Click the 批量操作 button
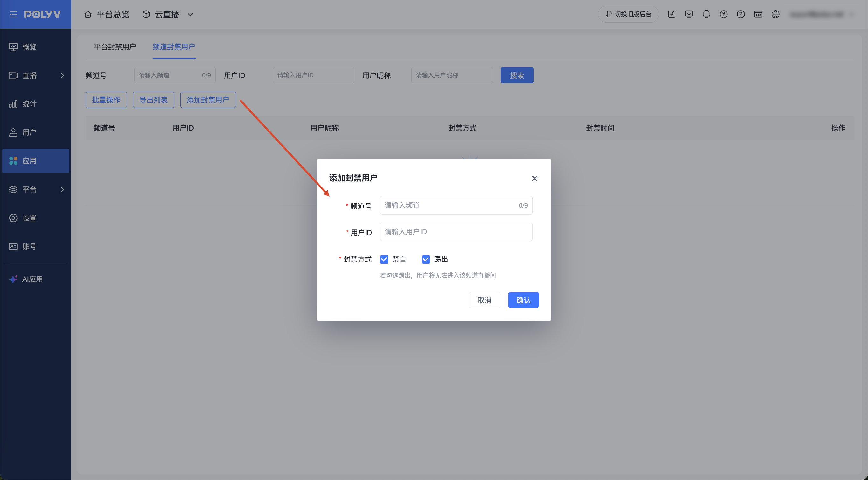Image resolution: width=868 pixels, height=480 pixels. [106, 100]
